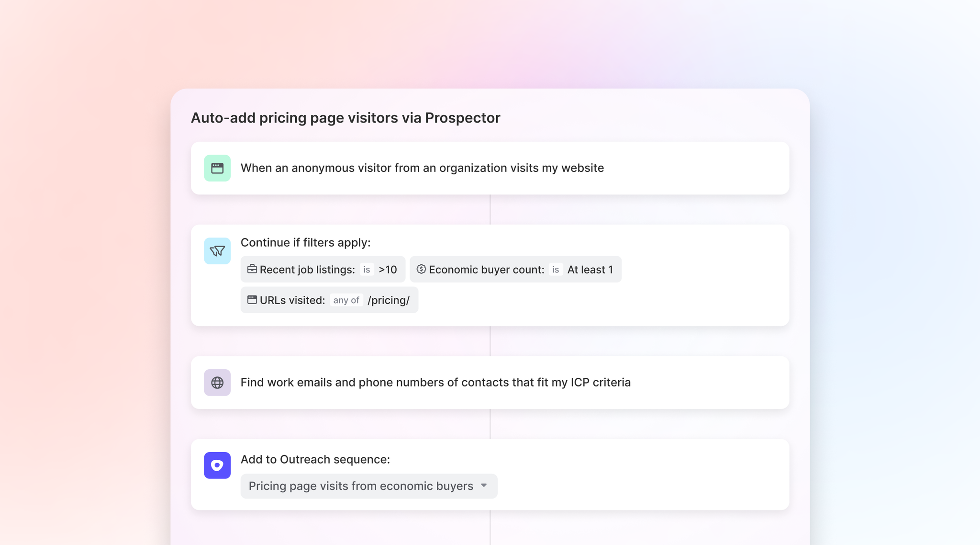Viewport: 980px width, 545px height.
Task: Select the anonymous visitor trigger step
Action: (x=422, y=168)
